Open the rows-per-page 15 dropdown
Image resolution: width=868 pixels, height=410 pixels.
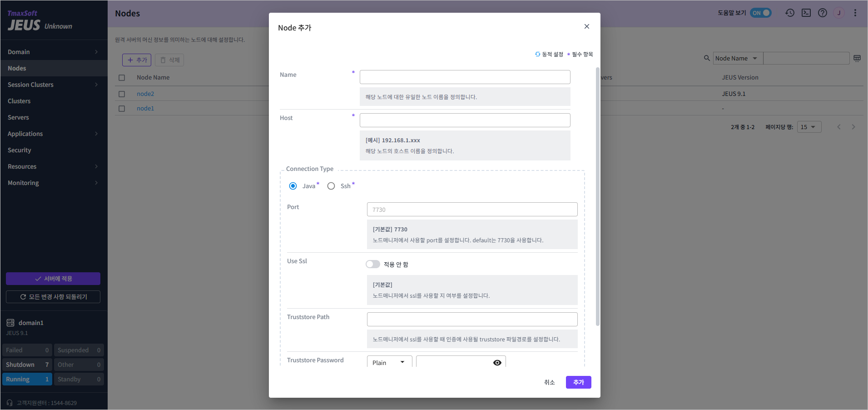[x=809, y=127]
